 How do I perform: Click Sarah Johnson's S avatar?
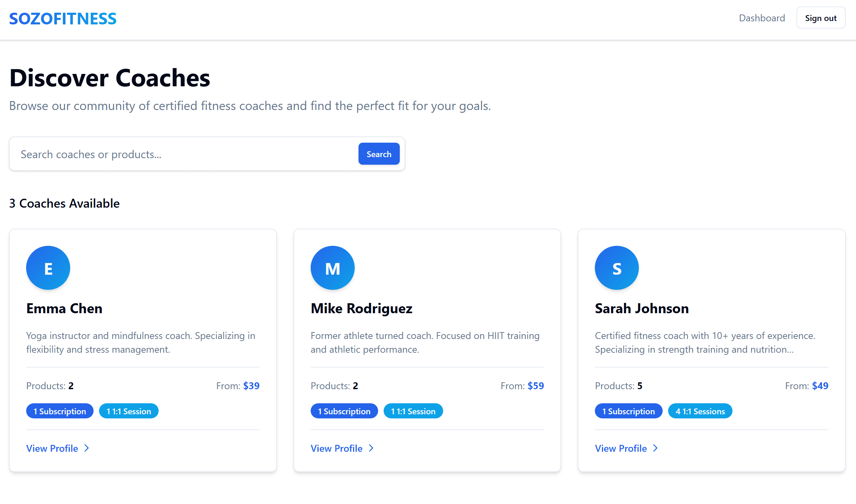click(x=617, y=268)
